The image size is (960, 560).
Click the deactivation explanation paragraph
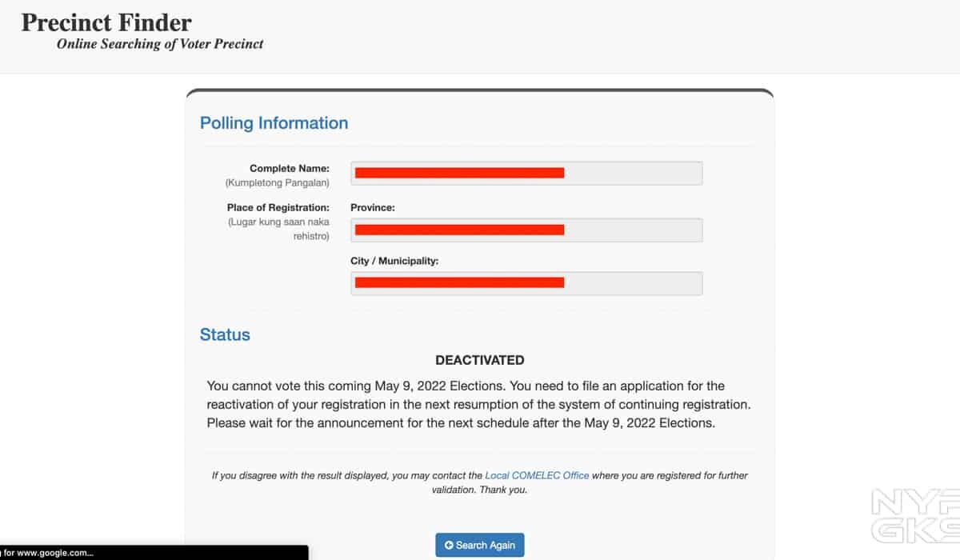pyautogui.click(x=480, y=404)
